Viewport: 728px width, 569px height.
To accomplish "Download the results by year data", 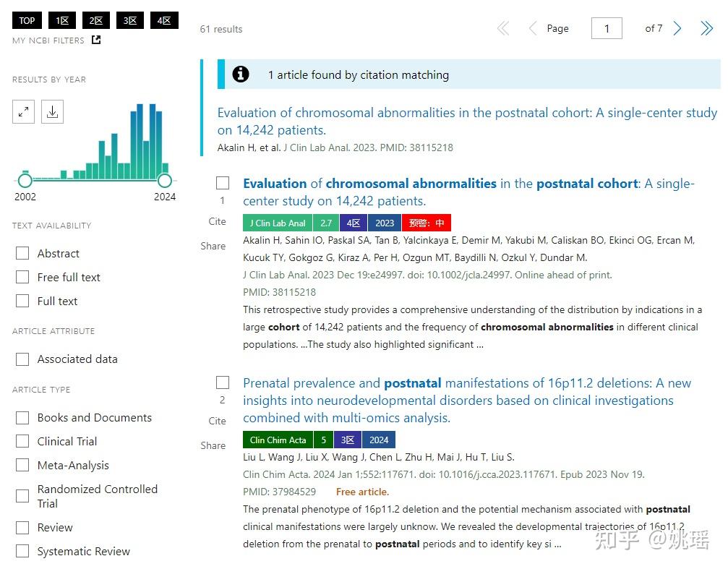I will (x=52, y=112).
